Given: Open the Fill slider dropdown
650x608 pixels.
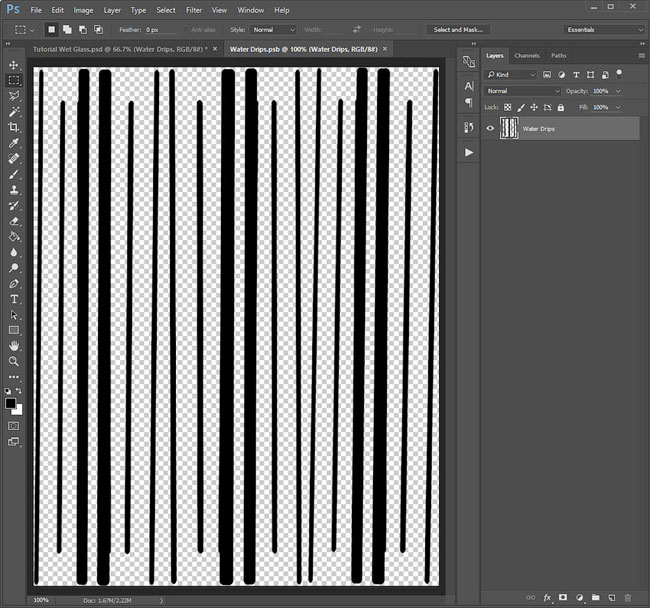Looking at the screenshot, I should coord(618,107).
